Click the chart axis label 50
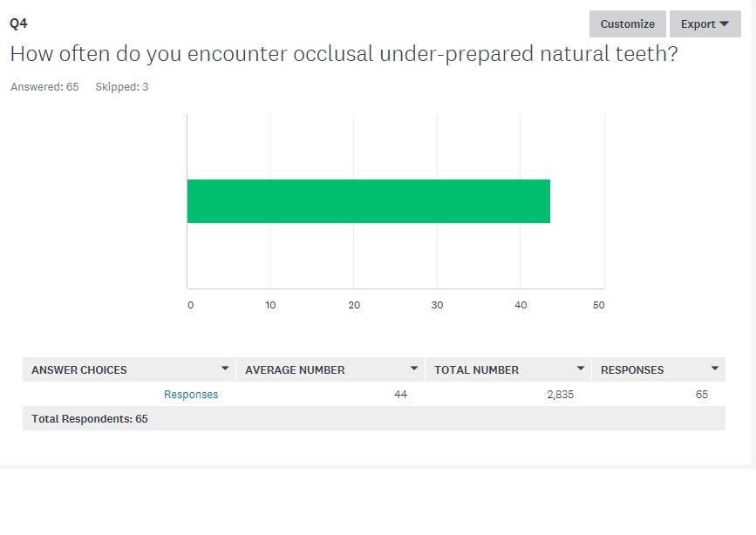Viewport: 756px width, 535px height. [599, 305]
